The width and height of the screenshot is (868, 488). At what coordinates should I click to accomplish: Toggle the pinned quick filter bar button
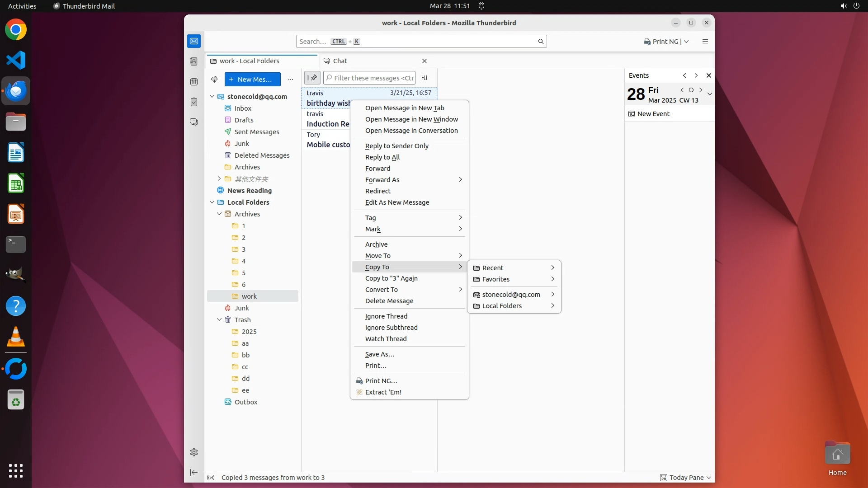pyautogui.click(x=312, y=78)
